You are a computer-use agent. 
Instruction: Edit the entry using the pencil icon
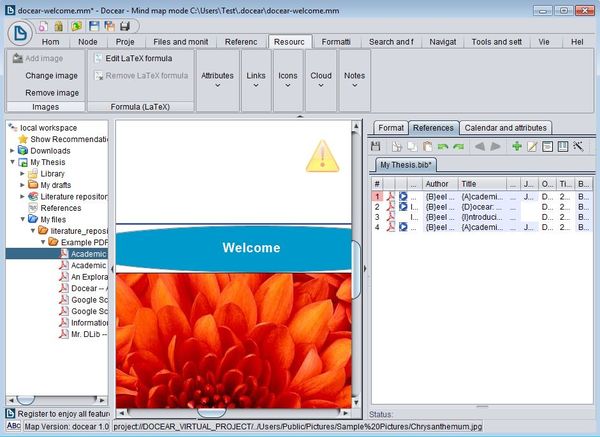pyautogui.click(x=532, y=146)
